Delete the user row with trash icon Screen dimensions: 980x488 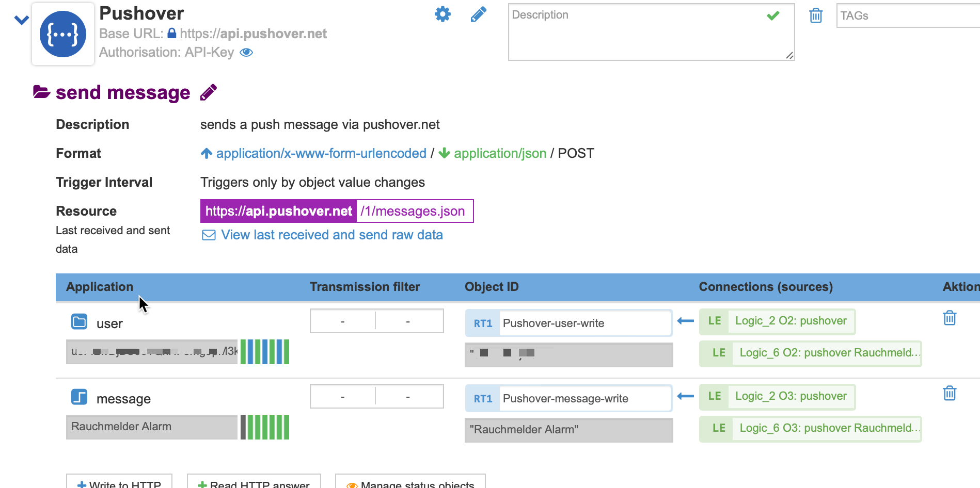(950, 318)
